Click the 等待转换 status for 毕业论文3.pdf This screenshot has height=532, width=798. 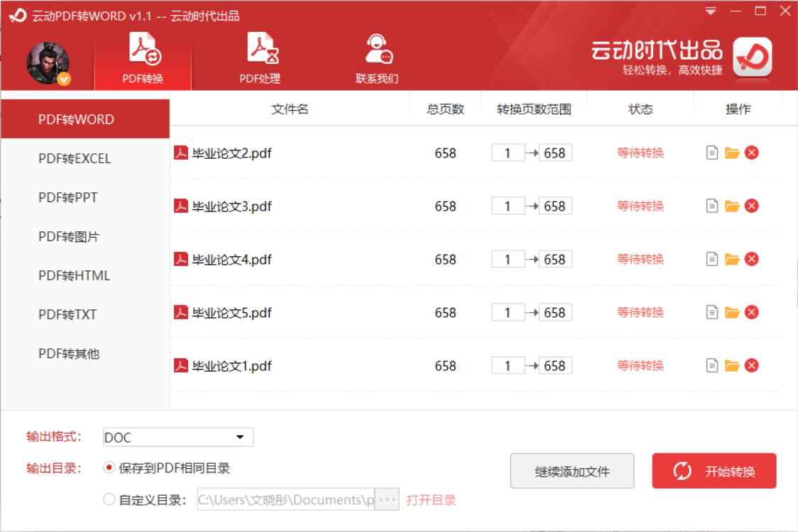click(x=640, y=205)
